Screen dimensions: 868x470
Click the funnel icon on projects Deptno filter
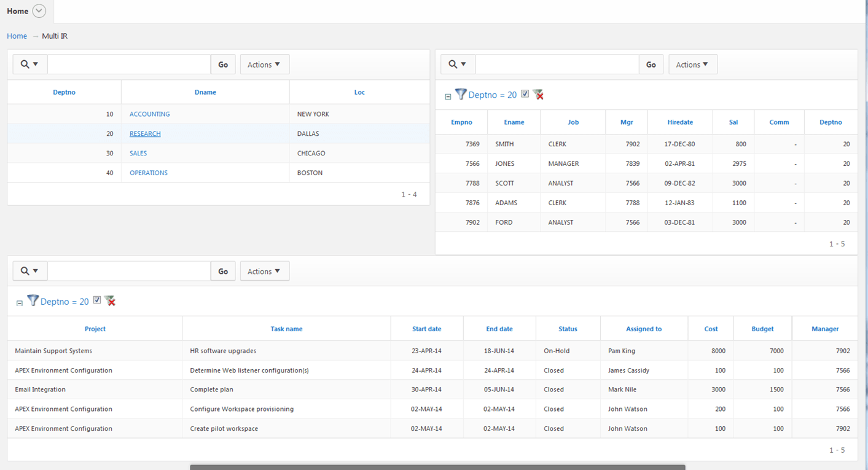click(33, 301)
